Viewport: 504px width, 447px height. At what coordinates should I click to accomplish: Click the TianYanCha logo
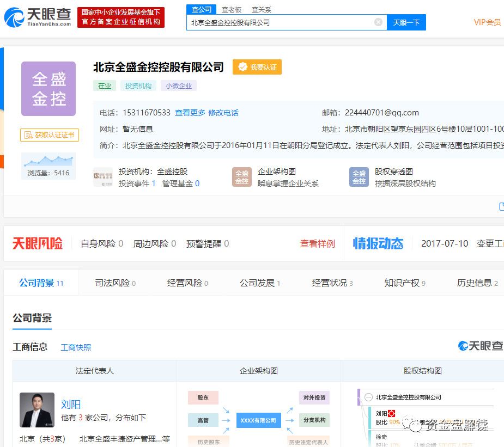(x=37, y=17)
